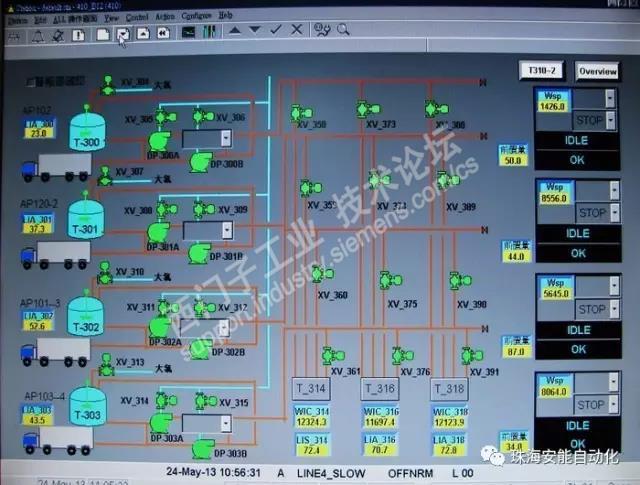Click valve XV_310 icon

pyautogui.click(x=105, y=273)
